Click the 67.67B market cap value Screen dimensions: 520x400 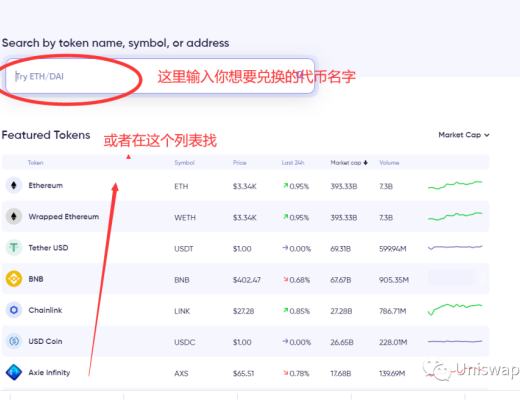click(x=341, y=280)
